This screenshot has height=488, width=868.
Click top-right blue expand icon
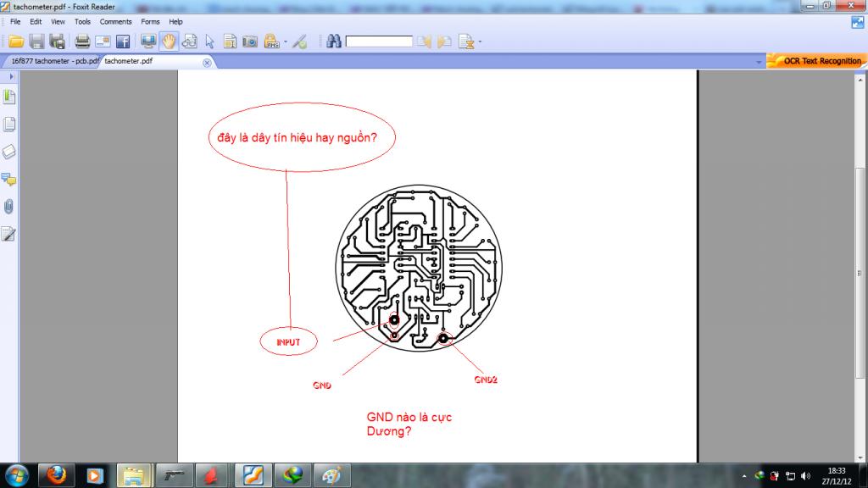858,22
